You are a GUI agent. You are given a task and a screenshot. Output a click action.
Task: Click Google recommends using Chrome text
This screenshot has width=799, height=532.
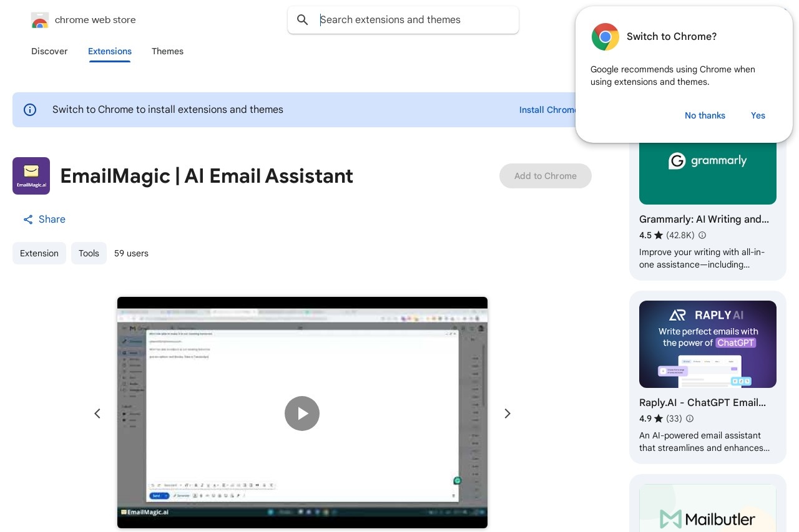[673, 75]
